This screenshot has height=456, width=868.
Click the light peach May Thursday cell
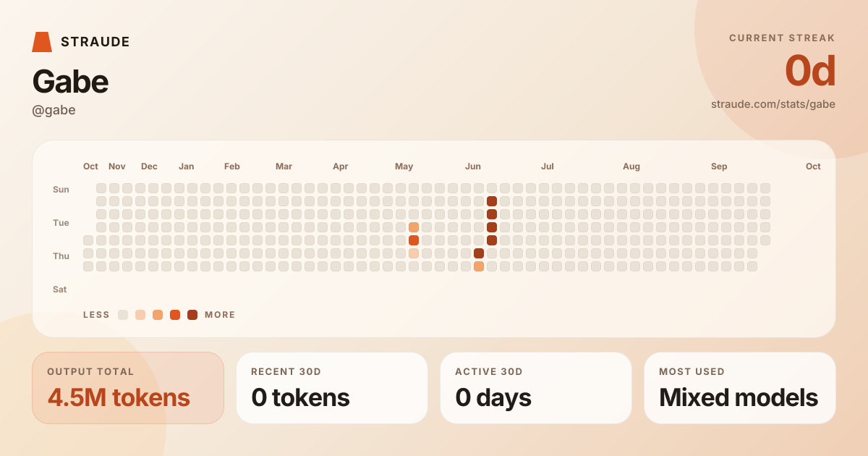pyautogui.click(x=414, y=253)
